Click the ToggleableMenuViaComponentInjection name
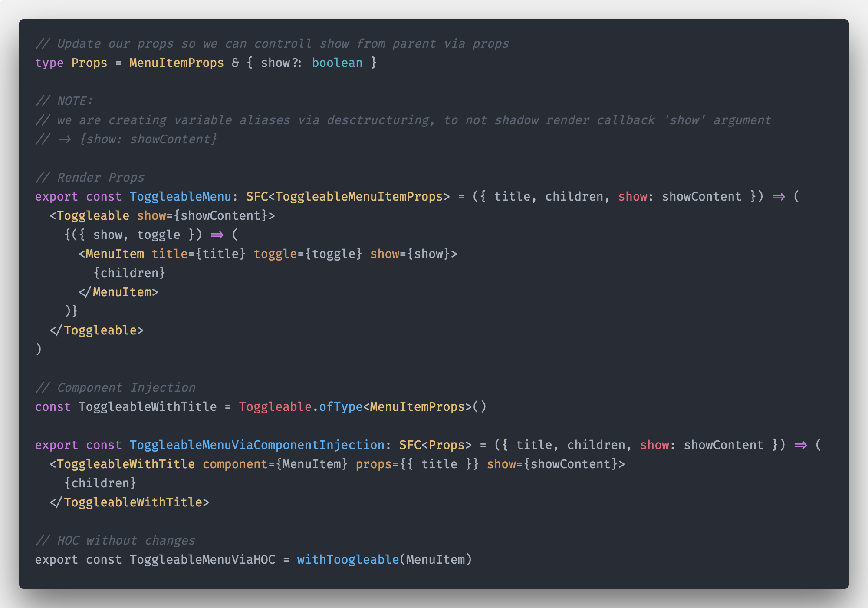The width and height of the screenshot is (868, 608). pyautogui.click(x=256, y=445)
